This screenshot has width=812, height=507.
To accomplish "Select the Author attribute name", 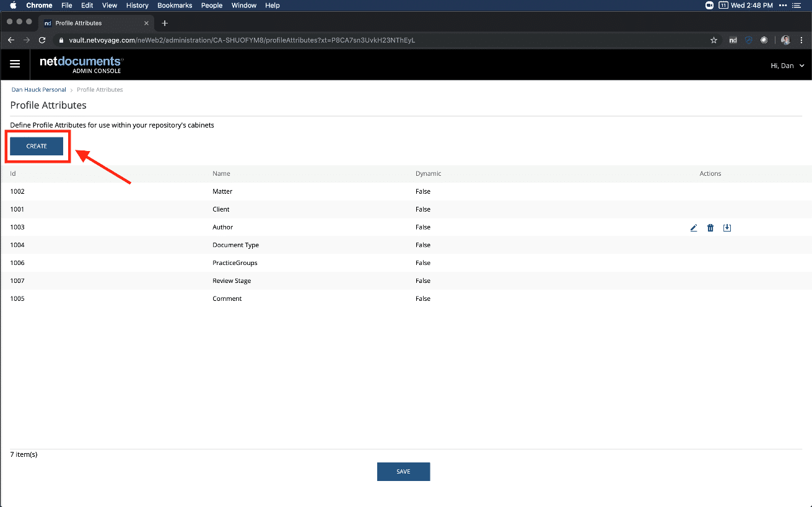I will tap(223, 228).
